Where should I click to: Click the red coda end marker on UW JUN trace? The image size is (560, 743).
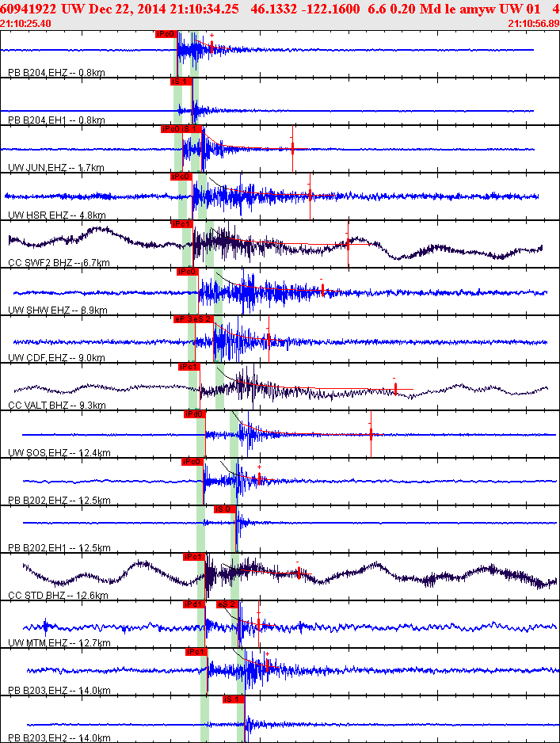[x=293, y=149]
